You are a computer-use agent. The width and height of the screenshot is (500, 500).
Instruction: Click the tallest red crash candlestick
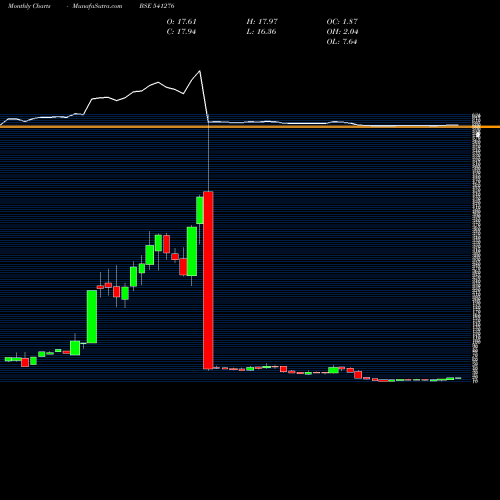pos(208,280)
